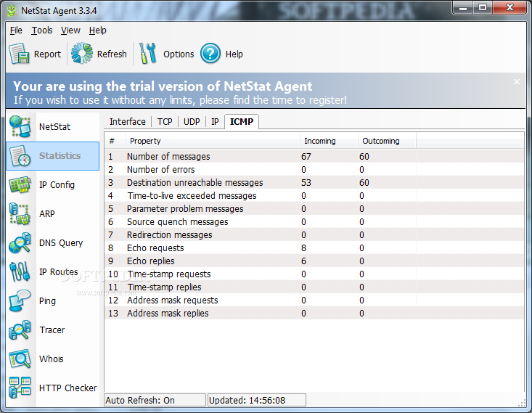Click incoming value 53
The height and width of the screenshot is (413, 532).
point(306,183)
